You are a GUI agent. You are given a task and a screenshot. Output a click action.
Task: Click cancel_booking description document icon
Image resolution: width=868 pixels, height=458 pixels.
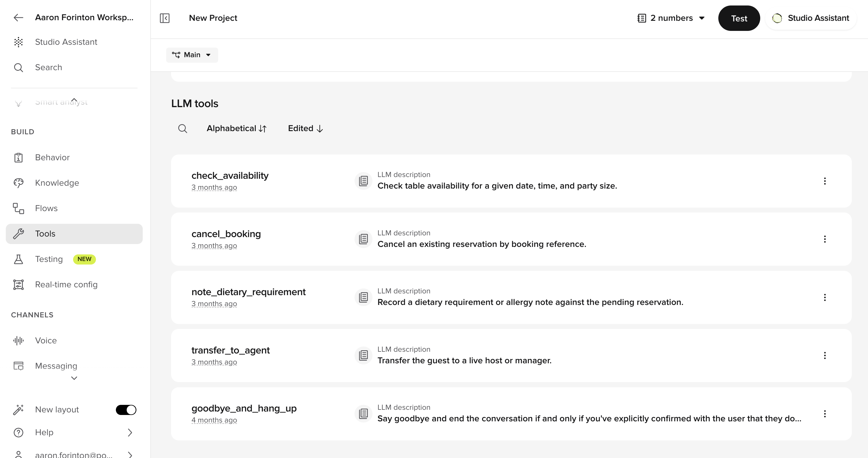pyautogui.click(x=363, y=239)
